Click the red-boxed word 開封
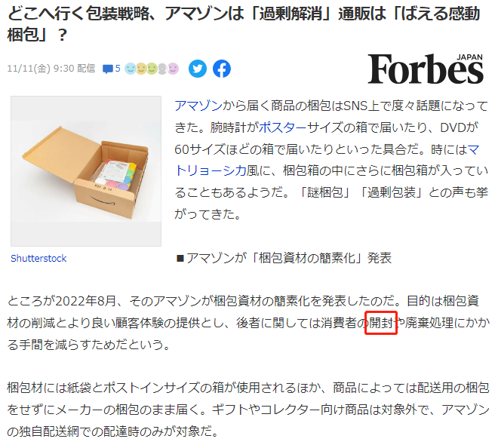The image size is (495, 448). pyautogui.click(x=381, y=323)
